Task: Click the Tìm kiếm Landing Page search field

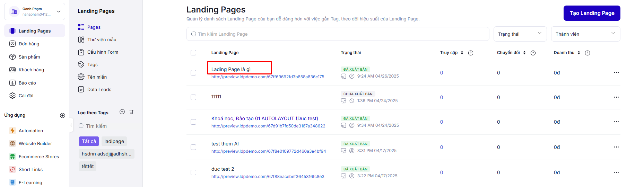Action: click(x=338, y=34)
